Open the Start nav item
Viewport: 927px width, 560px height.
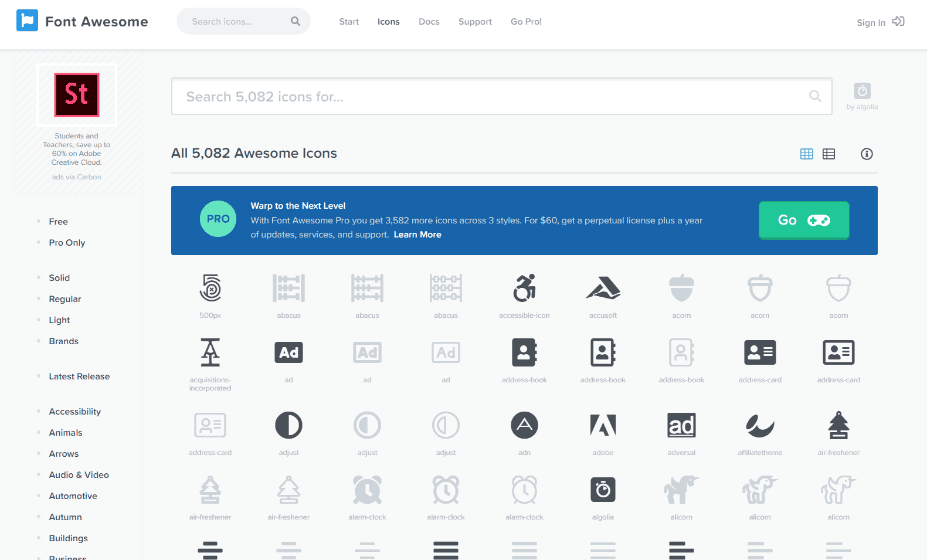point(349,22)
